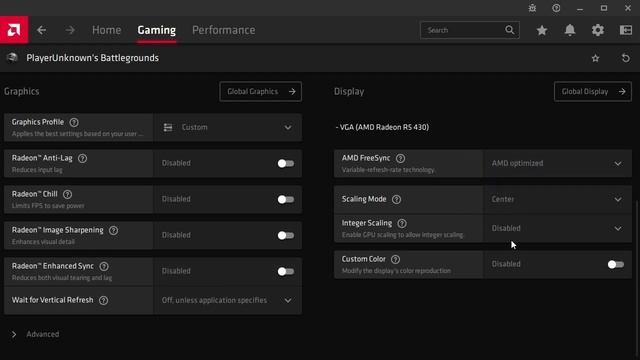Open the AMD FreeSync dropdown
Image resolution: width=640 pixels, height=360 pixels.
pos(557,163)
